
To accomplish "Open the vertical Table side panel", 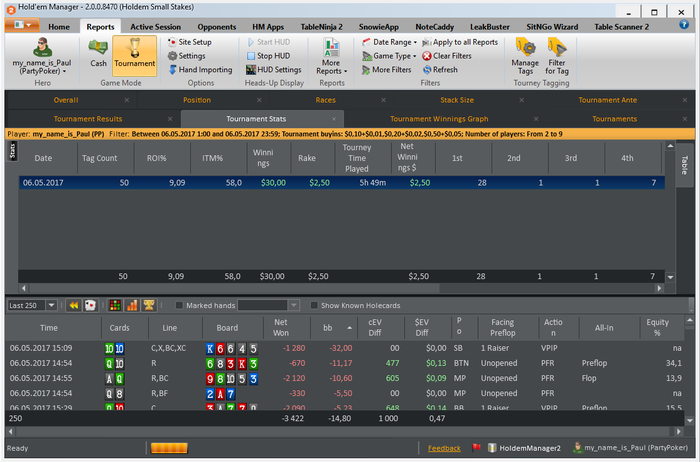I will pyautogui.click(x=684, y=165).
